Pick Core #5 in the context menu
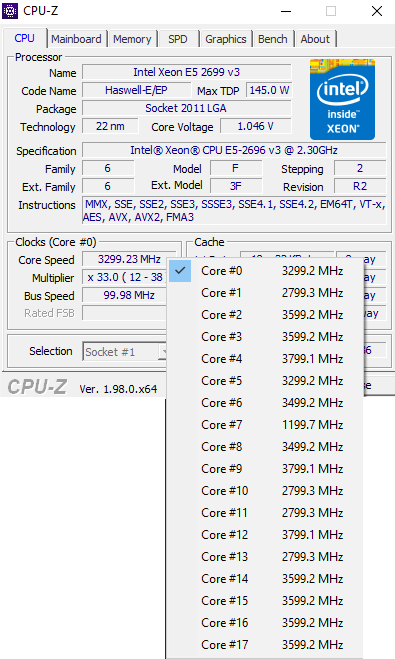The width and height of the screenshot is (395, 659). coord(265,381)
